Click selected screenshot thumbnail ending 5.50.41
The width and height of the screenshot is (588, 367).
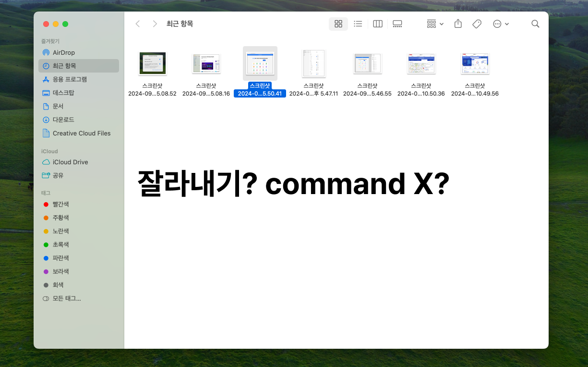click(260, 63)
